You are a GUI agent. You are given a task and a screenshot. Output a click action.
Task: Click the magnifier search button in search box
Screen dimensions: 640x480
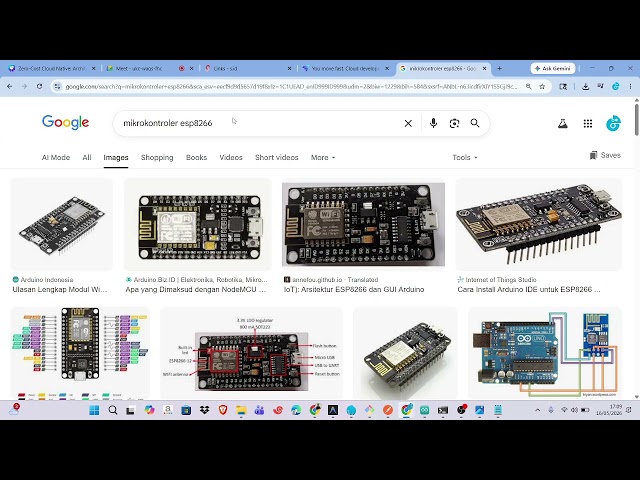point(475,123)
